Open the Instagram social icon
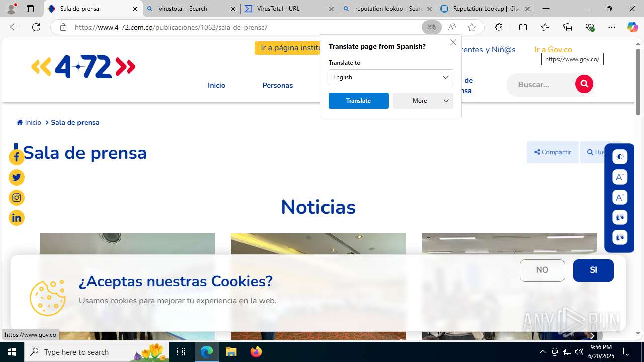 click(x=17, y=198)
